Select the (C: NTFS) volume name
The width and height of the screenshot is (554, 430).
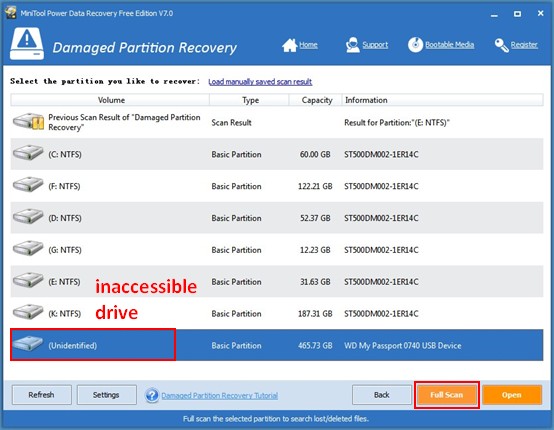(x=65, y=154)
